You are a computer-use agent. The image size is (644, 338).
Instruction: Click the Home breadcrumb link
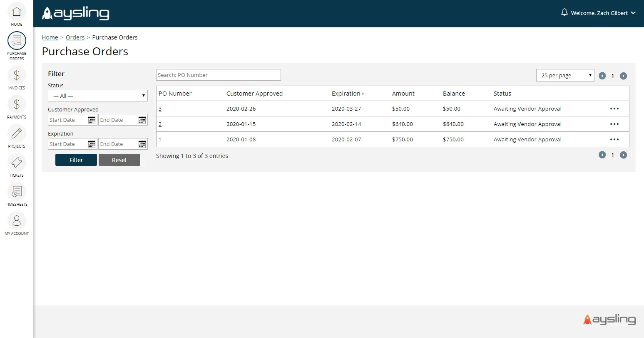coord(50,37)
